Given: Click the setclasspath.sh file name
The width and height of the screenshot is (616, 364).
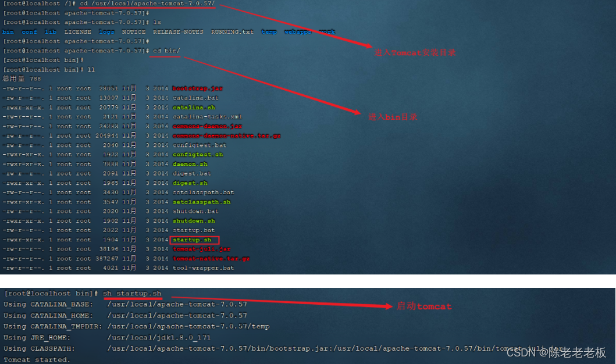Looking at the screenshot, I should point(201,202).
